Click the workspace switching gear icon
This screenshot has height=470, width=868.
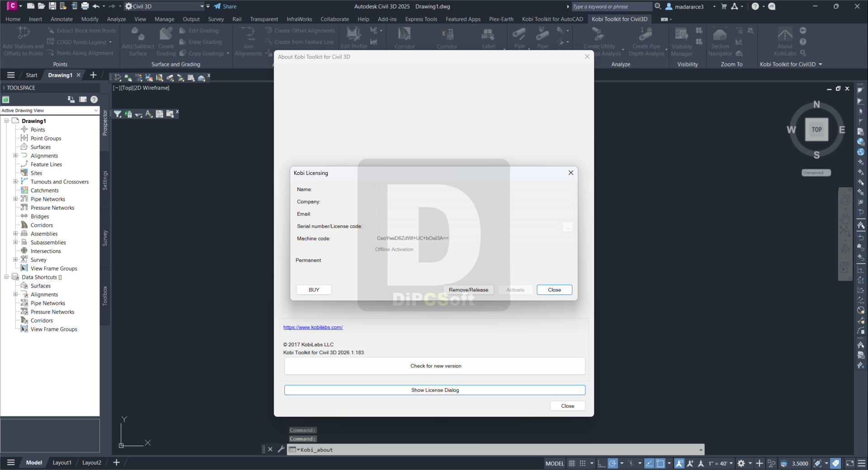741,463
